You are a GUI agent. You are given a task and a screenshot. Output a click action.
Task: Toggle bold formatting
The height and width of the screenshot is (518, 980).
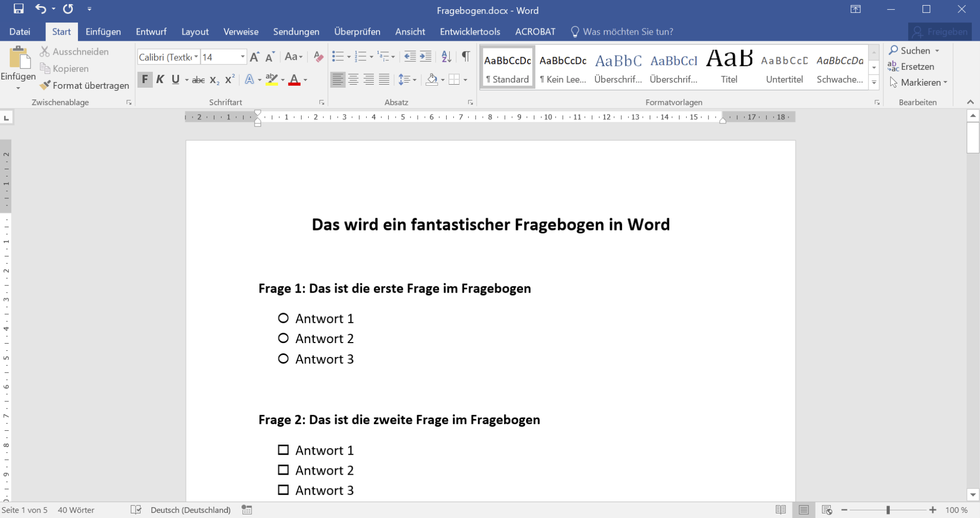[145, 79]
